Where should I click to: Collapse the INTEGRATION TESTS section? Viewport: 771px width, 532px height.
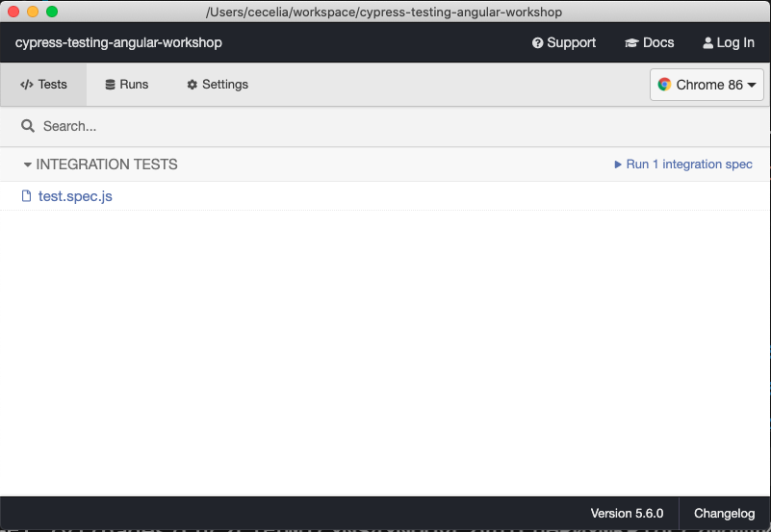pyautogui.click(x=100, y=165)
